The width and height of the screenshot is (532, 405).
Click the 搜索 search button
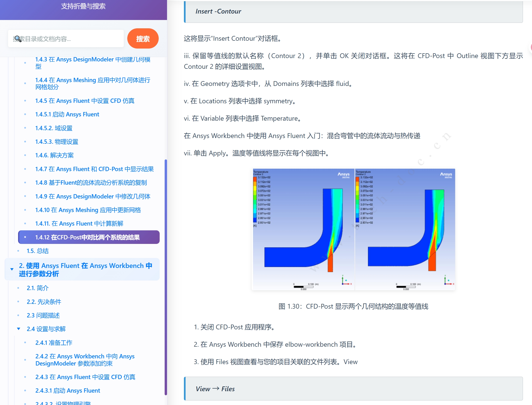point(143,39)
